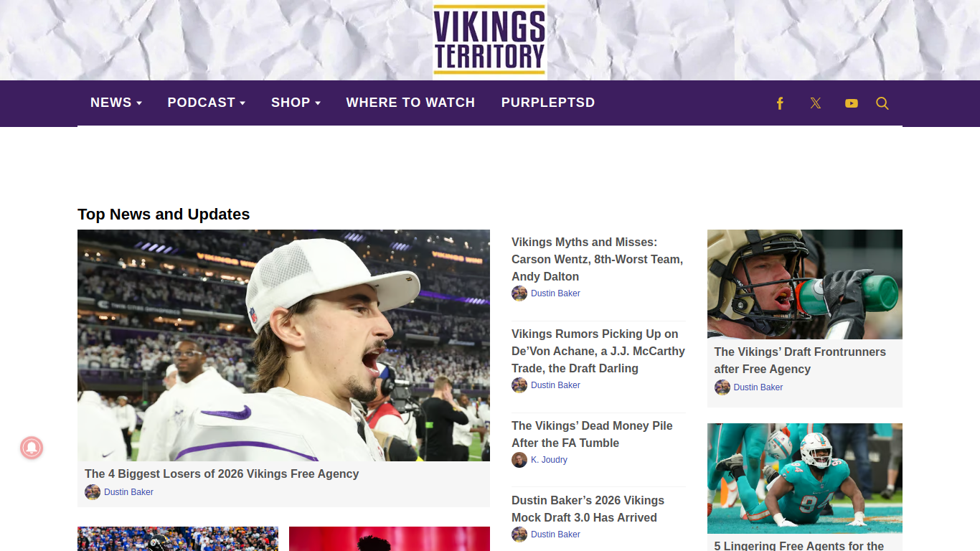Read 'The Vikings' Draft Frontrunners after Free Agency'
Screen dimensions: 980x551
800,360
